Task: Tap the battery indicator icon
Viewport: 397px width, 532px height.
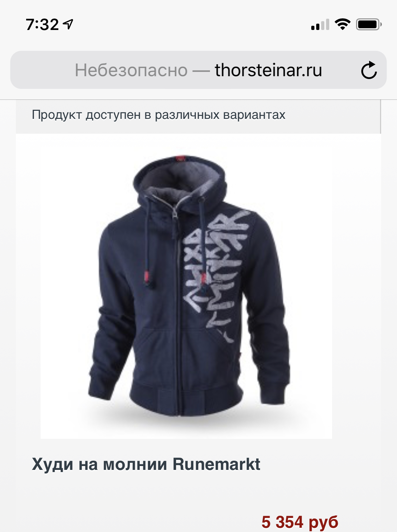Action: pyautogui.click(x=369, y=24)
